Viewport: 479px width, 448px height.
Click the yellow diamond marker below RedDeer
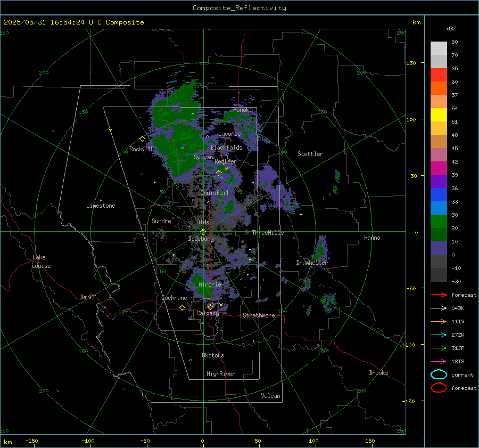[x=219, y=173]
